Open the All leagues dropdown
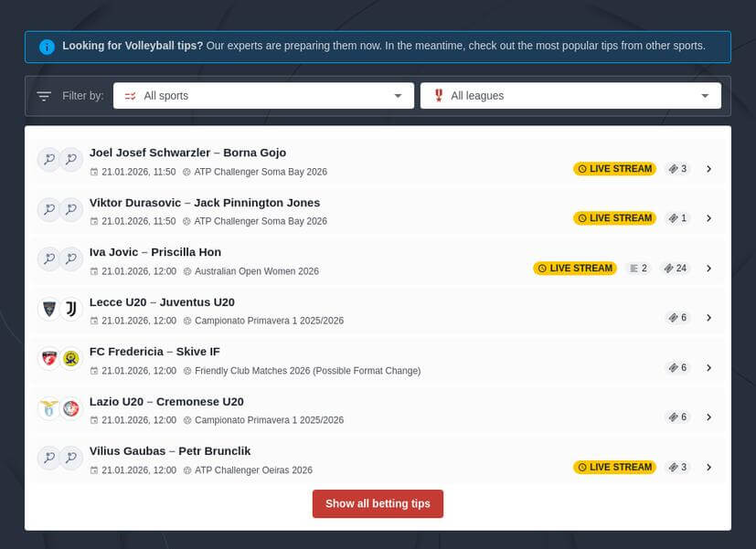This screenshot has width=756, height=549. 570,95
